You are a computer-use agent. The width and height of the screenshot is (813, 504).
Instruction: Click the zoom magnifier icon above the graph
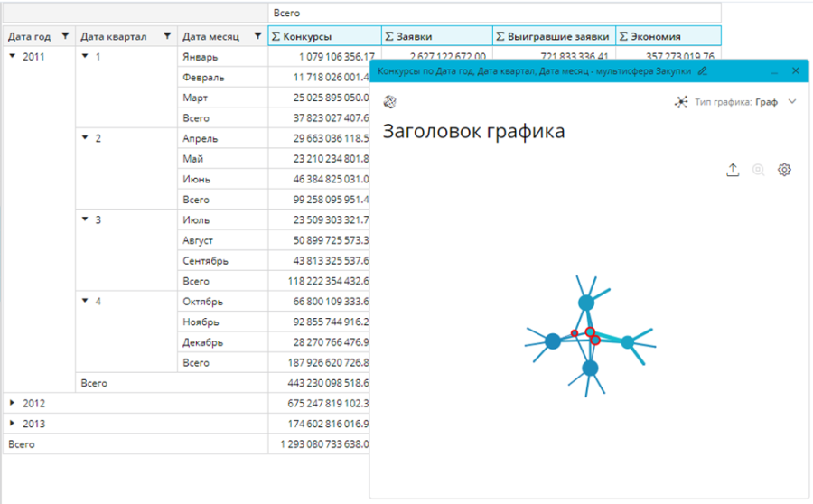(x=759, y=170)
